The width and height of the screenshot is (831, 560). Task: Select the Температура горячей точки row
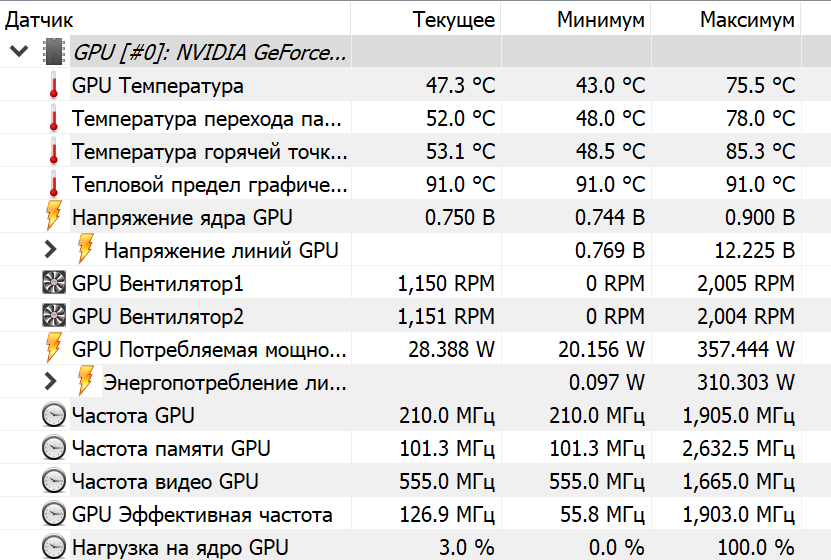point(210,152)
